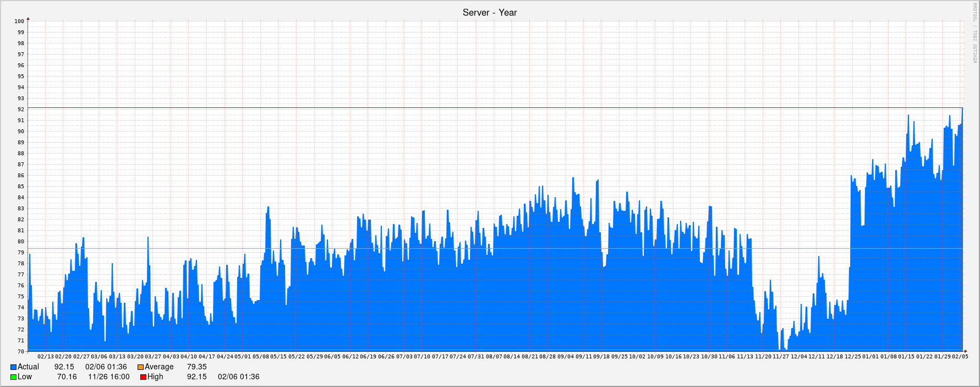
Task: Click the RRDTOOL / TOBI OETIKER watermark
Action: pos(974,33)
